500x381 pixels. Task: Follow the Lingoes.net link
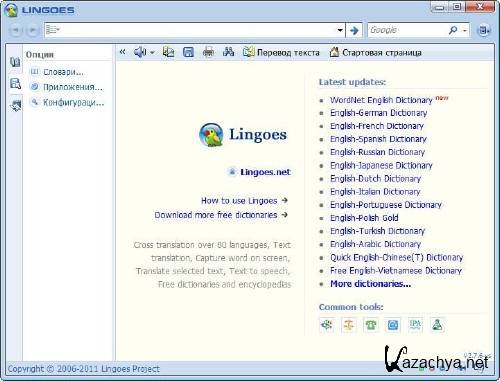pyautogui.click(x=265, y=172)
